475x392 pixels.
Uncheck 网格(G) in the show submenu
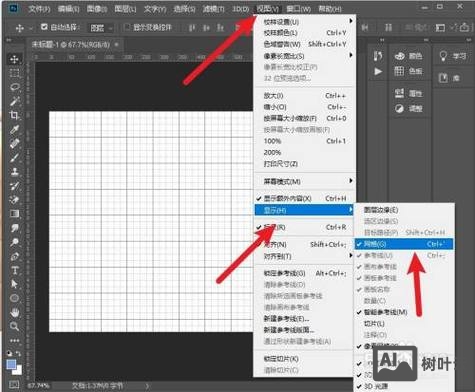tap(404, 244)
